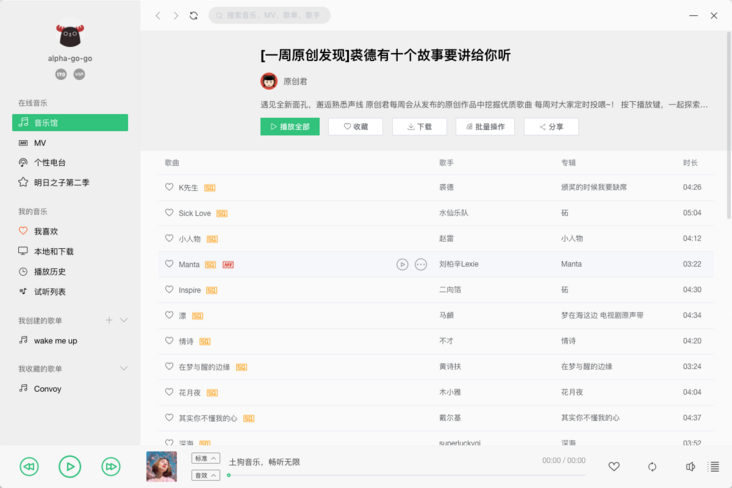Click the 播放全部 button
Viewport: 732px width, 488px height.
coord(290,127)
